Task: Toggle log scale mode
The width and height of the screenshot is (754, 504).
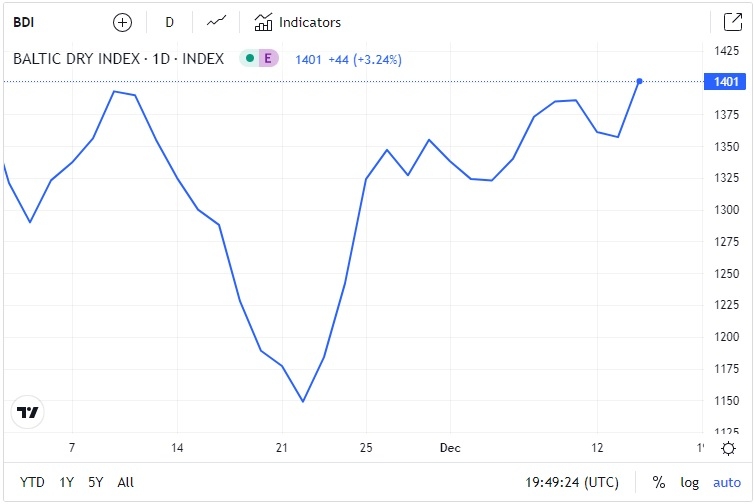Action: [690, 482]
